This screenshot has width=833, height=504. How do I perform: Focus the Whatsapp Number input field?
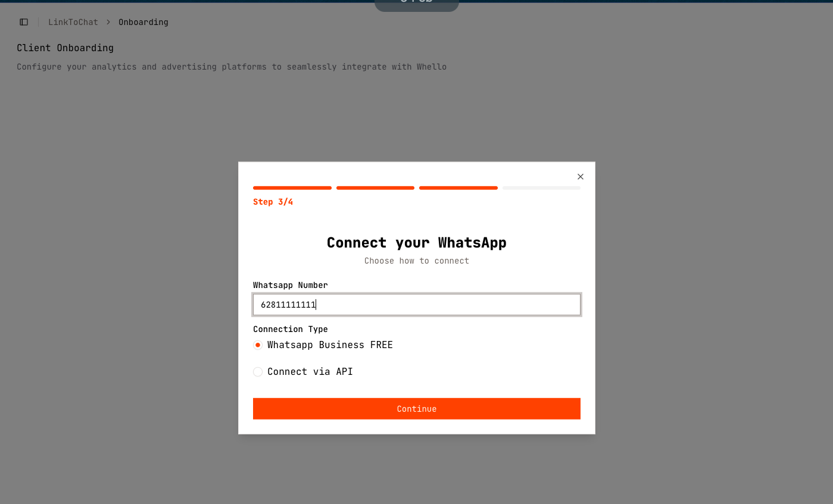click(417, 305)
